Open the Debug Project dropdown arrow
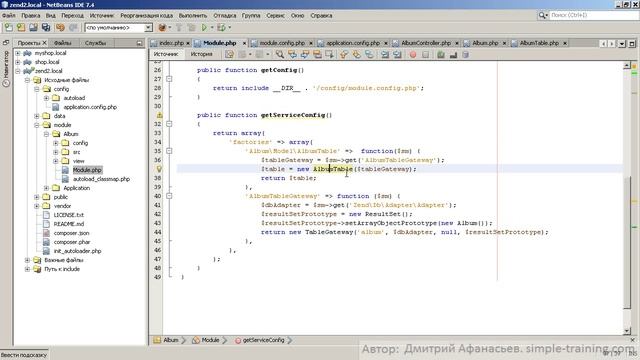640x360 pixels. click(229, 27)
